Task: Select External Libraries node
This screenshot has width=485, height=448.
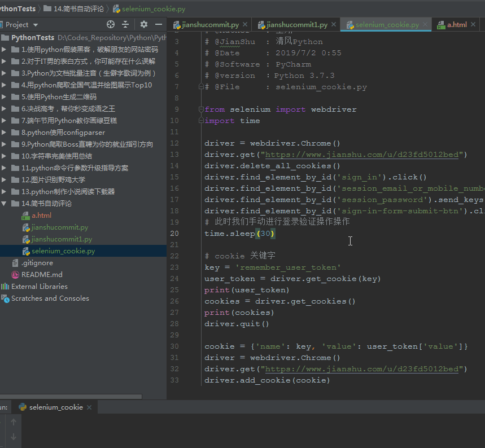Action: 40,287
